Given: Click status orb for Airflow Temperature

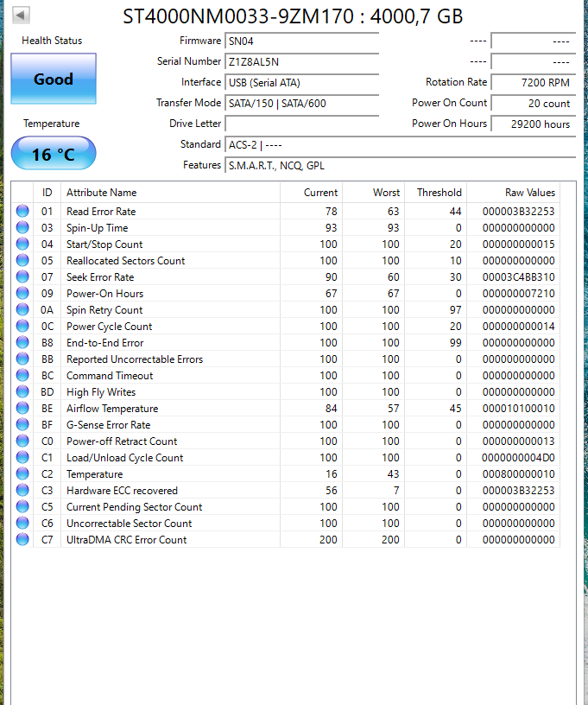Looking at the screenshot, I should 22,408.
